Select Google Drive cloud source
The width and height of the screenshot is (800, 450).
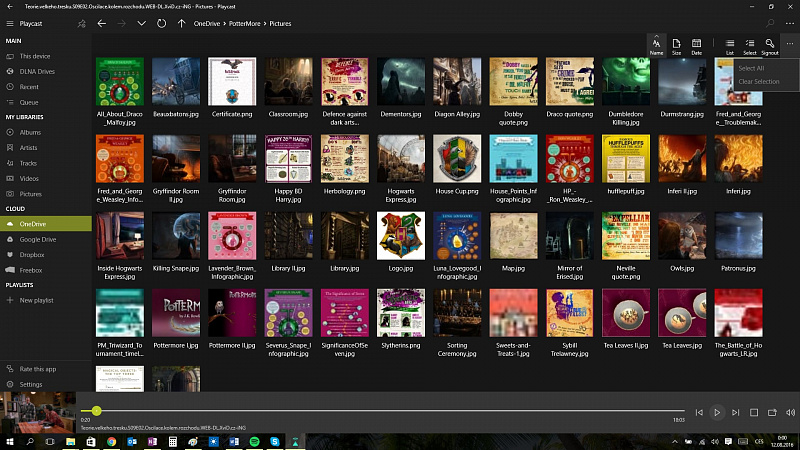[x=46, y=239]
